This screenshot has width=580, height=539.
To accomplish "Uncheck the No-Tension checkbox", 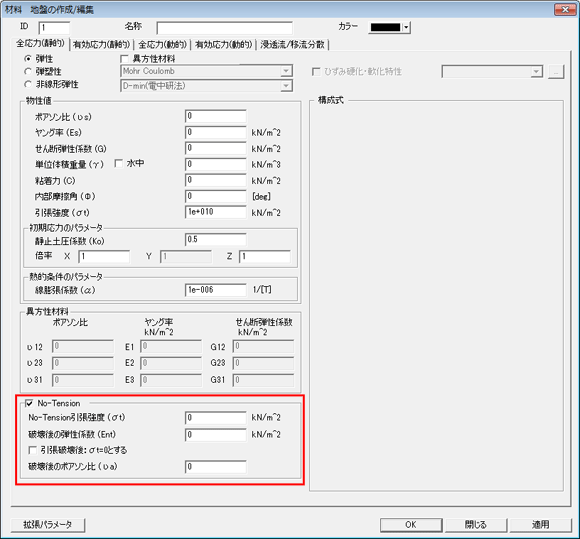I will click(29, 403).
